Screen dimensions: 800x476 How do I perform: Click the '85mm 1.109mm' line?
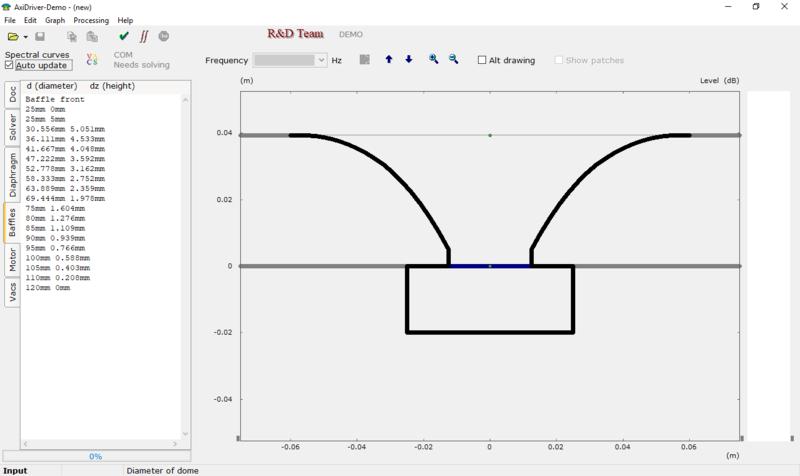55,228
